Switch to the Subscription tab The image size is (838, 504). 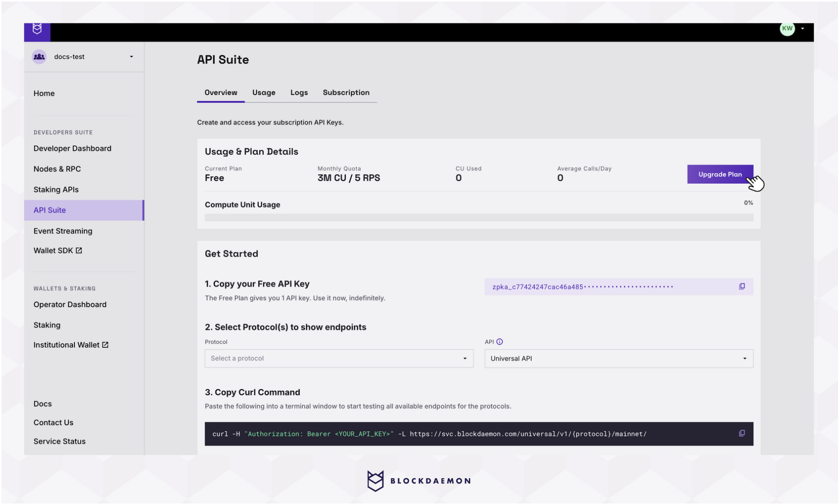(346, 92)
